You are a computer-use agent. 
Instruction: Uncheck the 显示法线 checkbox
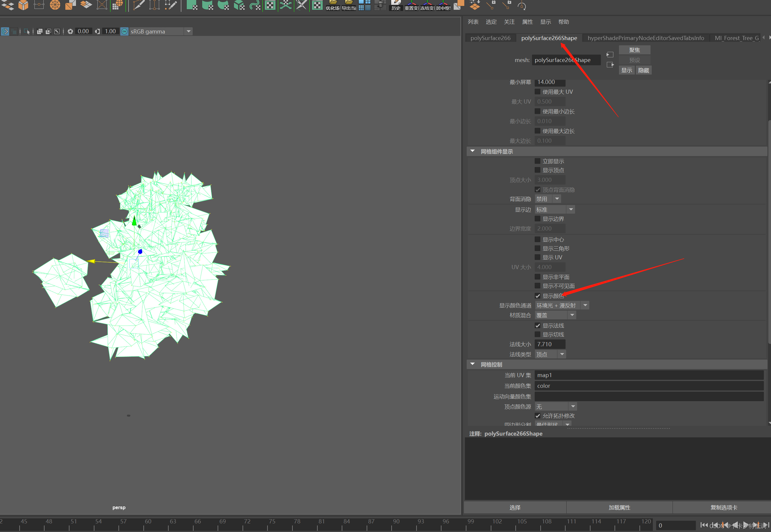coord(538,326)
